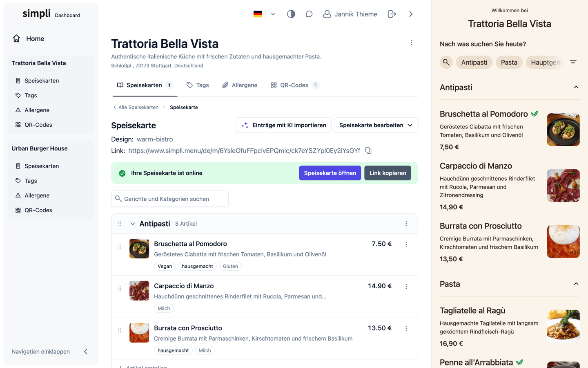The height and width of the screenshot is (368, 588).
Task: Switch to Allergene tab
Action: (x=240, y=85)
